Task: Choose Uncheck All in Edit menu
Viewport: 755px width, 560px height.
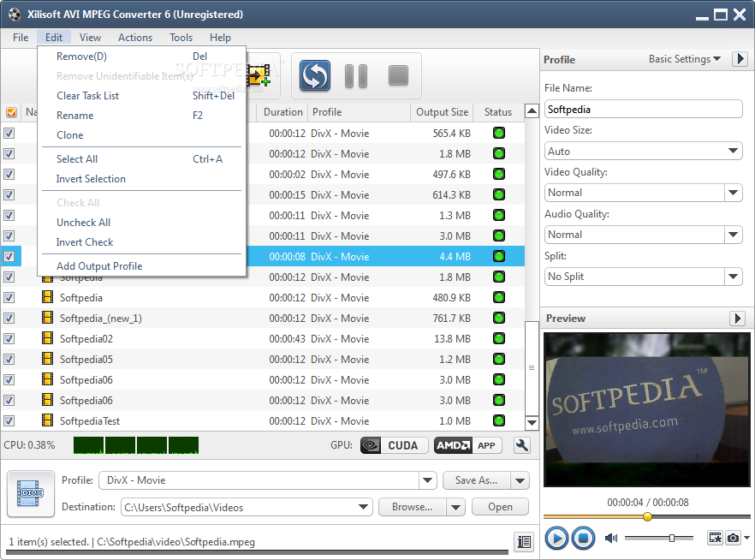Action: click(141, 223)
